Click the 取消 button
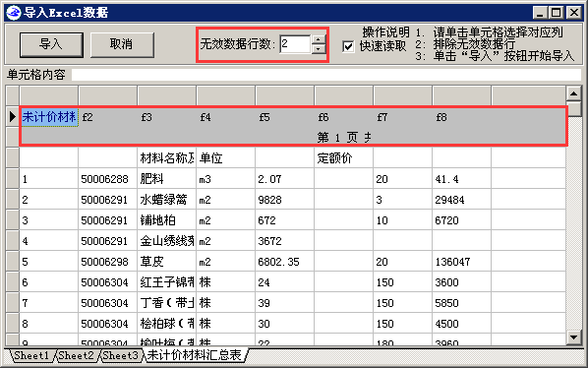Image resolution: width=588 pixels, height=368 pixels. 122,44
